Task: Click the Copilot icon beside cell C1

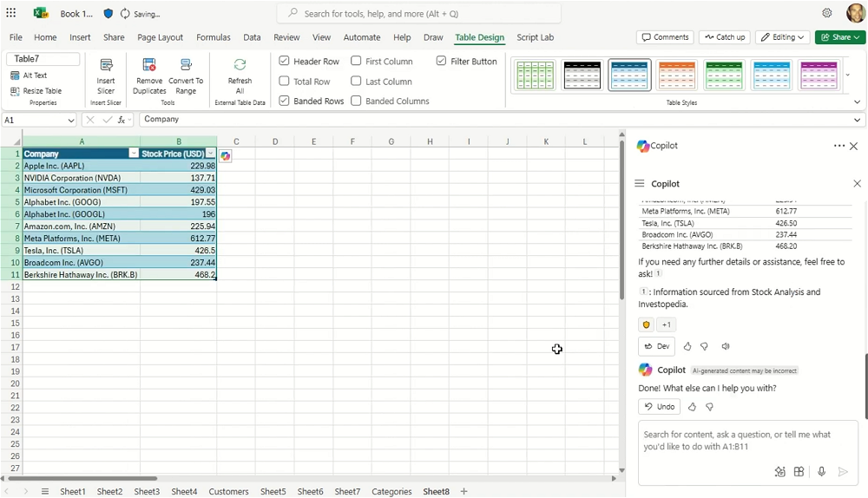Action: tap(226, 156)
